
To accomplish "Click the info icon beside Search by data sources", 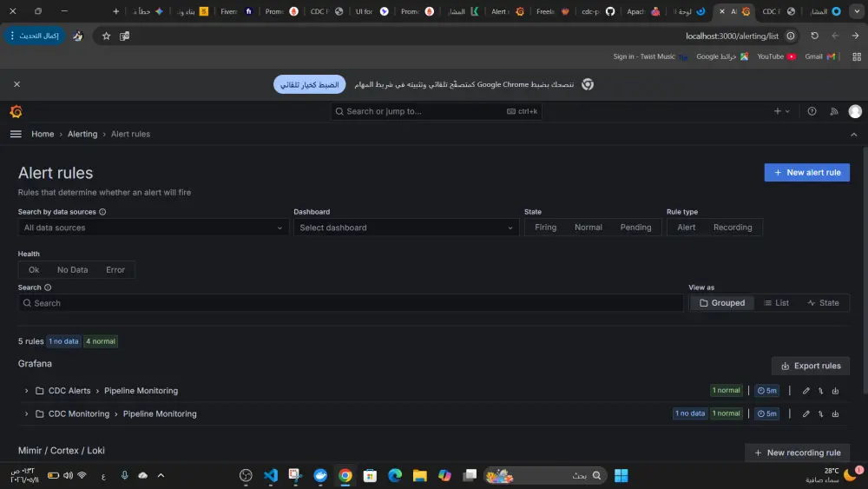I will pos(102,212).
